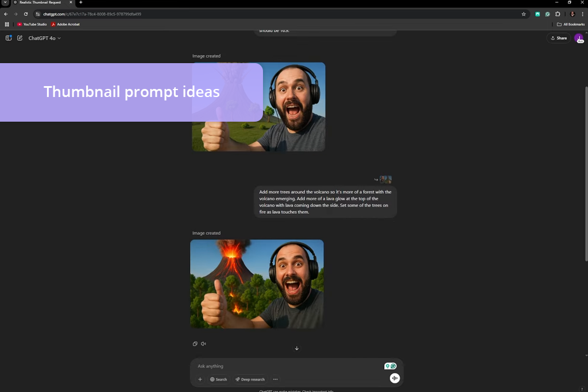Click the small replied-image thumbnail above prompt
This screenshot has height=392, width=588.
pyautogui.click(x=385, y=180)
